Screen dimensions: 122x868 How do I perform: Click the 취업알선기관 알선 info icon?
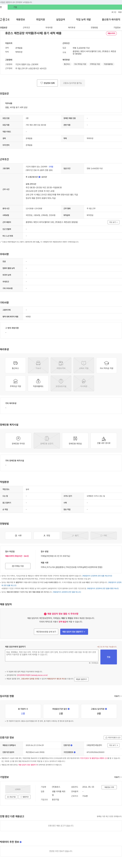coord(69,709)
